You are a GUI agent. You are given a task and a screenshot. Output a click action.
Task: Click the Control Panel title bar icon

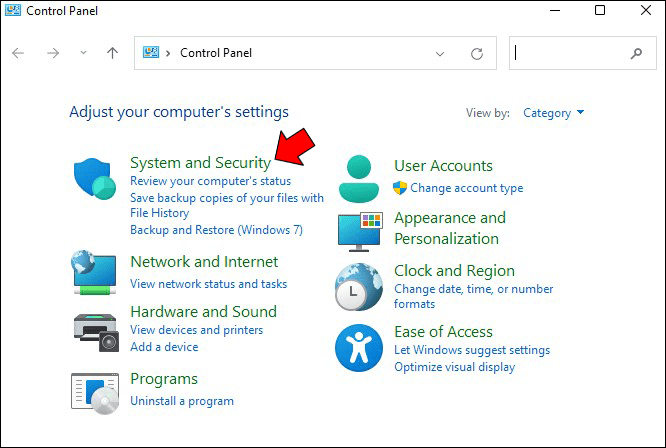[13, 10]
